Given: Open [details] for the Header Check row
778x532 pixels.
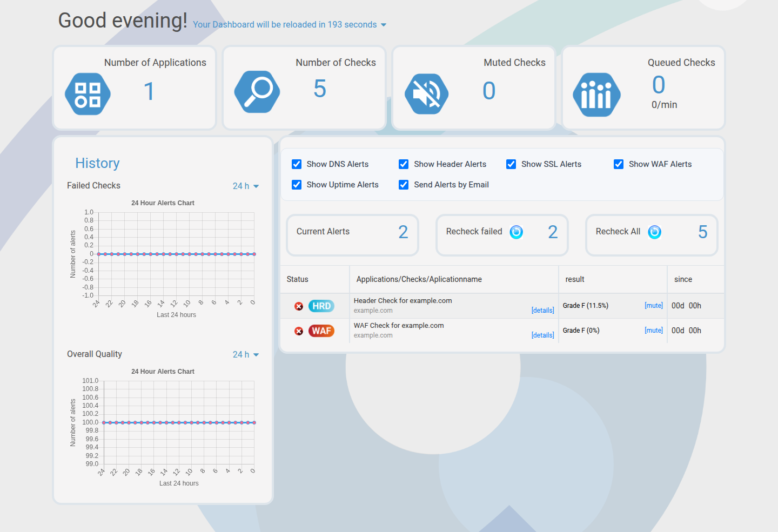Looking at the screenshot, I should pos(542,310).
